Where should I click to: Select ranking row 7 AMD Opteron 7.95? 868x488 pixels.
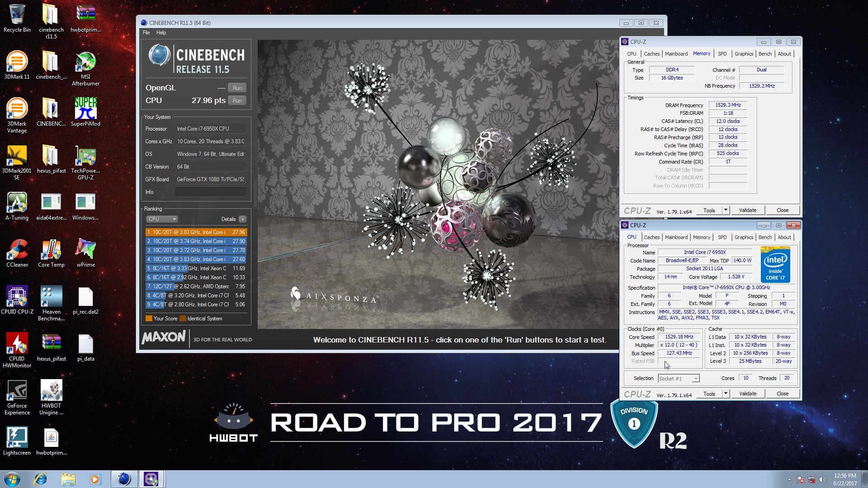click(196, 286)
